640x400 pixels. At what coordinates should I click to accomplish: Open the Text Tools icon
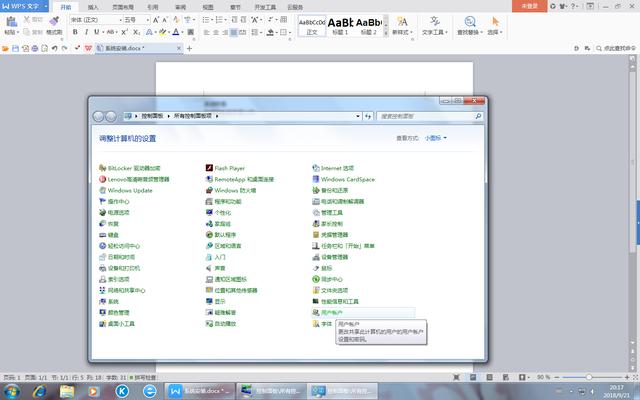[435, 22]
